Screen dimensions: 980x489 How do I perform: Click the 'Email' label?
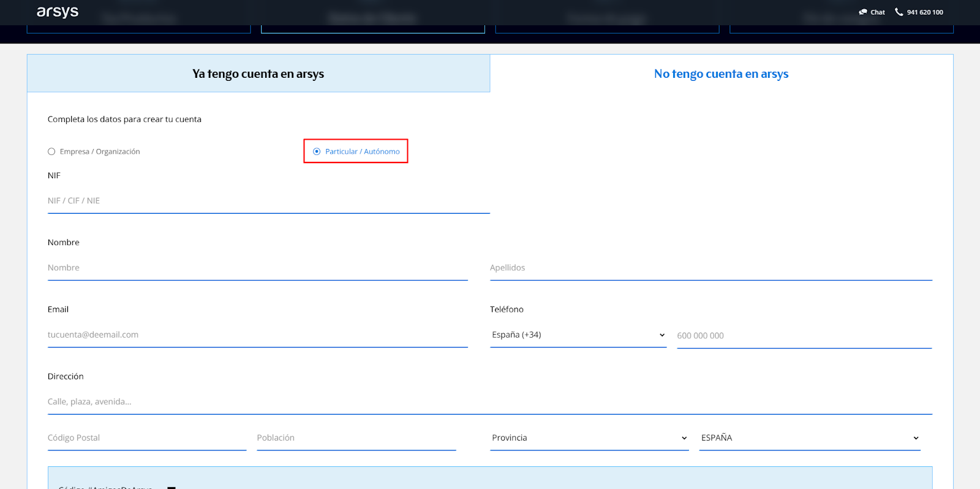click(58, 309)
